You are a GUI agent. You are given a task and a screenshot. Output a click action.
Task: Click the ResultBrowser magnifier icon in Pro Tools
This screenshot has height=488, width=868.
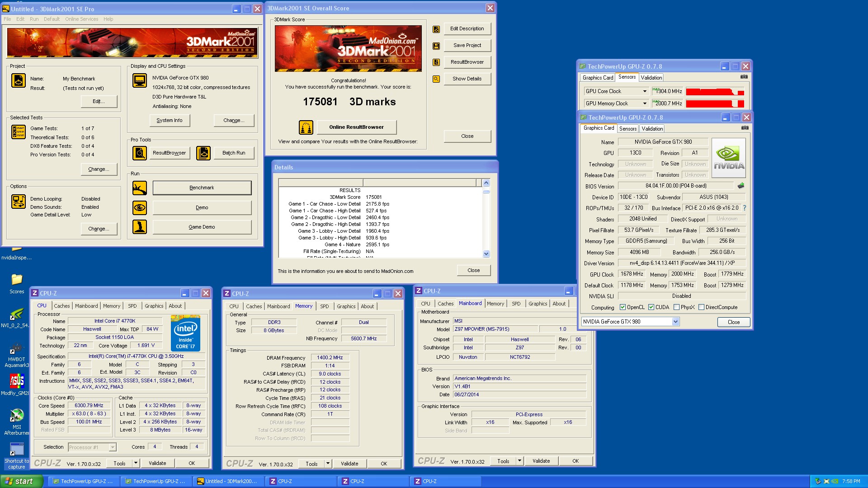tap(140, 153)
